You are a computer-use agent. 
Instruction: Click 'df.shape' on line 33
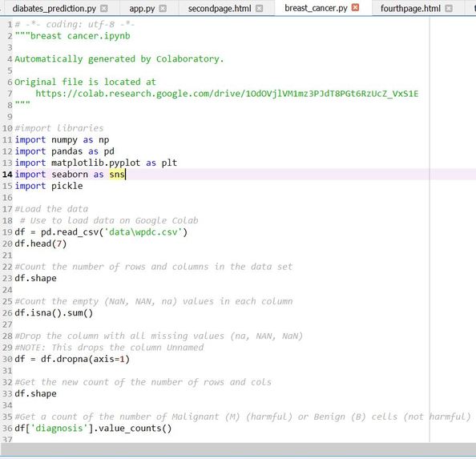pos(35,393)
